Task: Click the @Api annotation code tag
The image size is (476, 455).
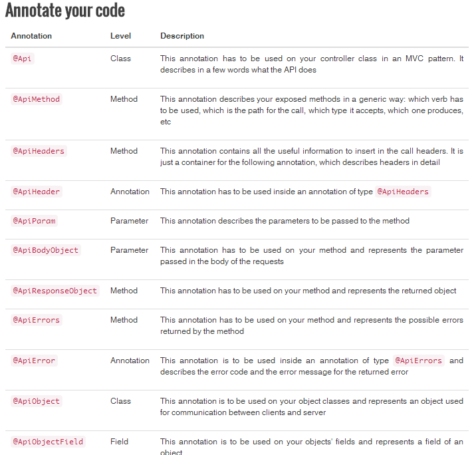Action: tap(23, 59)
